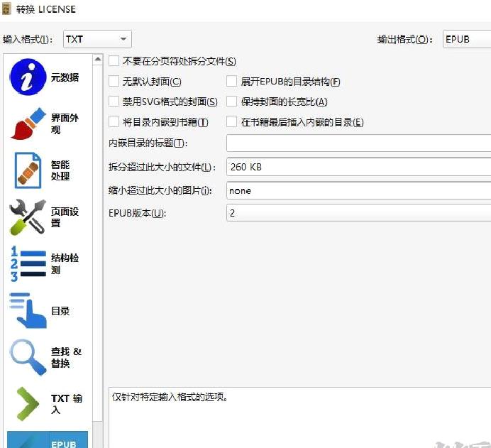Open the EPUB版本 dropdown showing 2

point(358,213)
